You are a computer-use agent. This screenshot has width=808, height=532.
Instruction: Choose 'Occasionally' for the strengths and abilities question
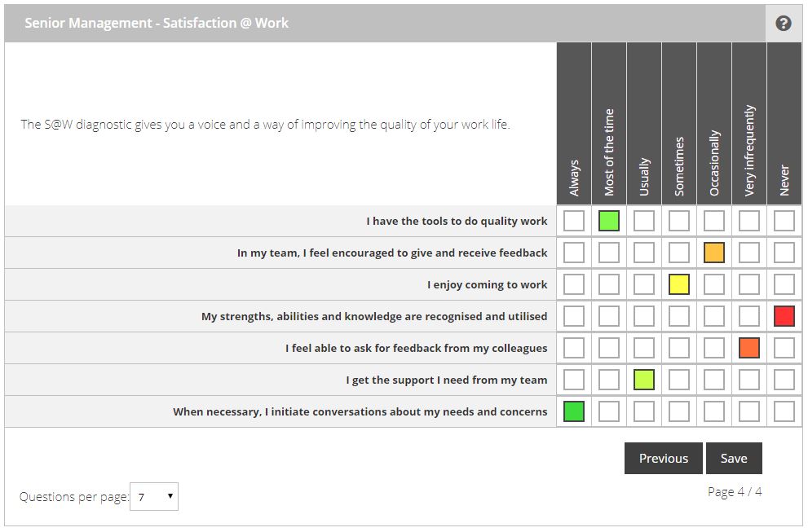pos(714,316)
